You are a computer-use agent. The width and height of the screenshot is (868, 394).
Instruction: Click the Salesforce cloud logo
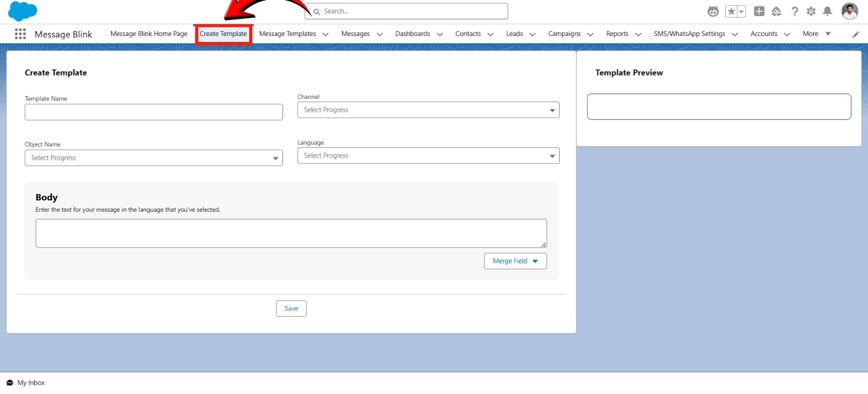pos(23,11)
